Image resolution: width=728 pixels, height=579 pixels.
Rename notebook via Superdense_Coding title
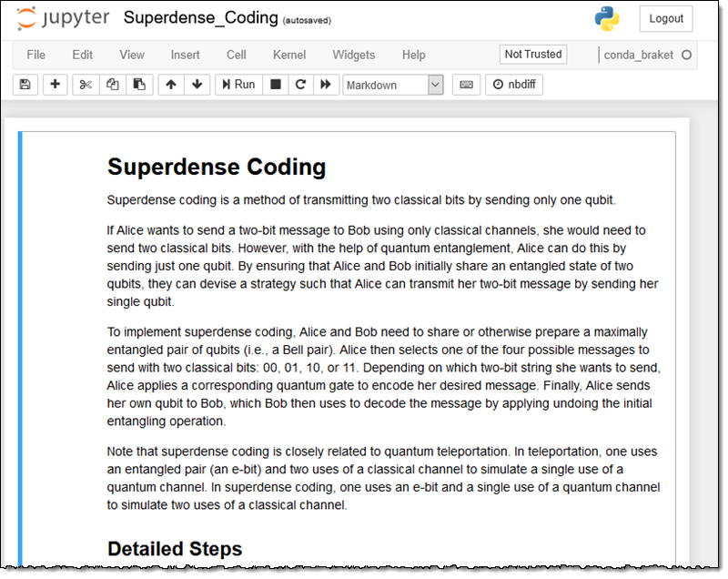click(x=201, y=18)
